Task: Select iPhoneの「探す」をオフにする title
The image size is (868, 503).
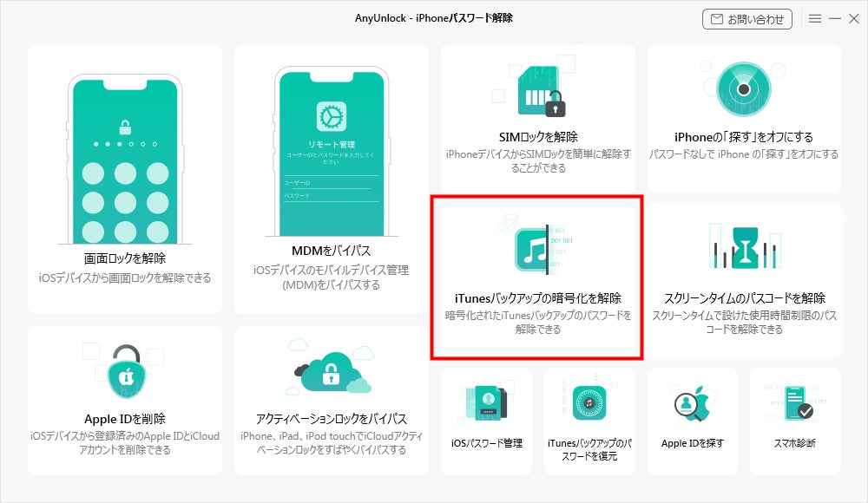Action: [744, 137]
